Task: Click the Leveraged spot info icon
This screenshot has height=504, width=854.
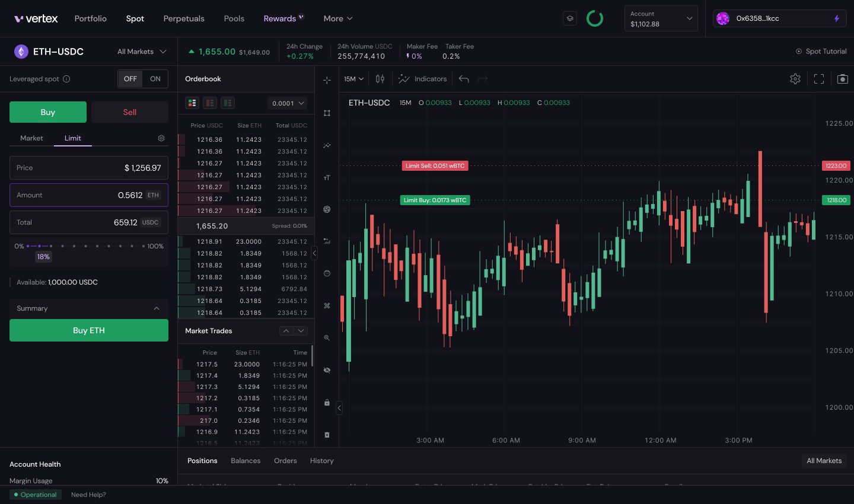Action: pos(66,79)
